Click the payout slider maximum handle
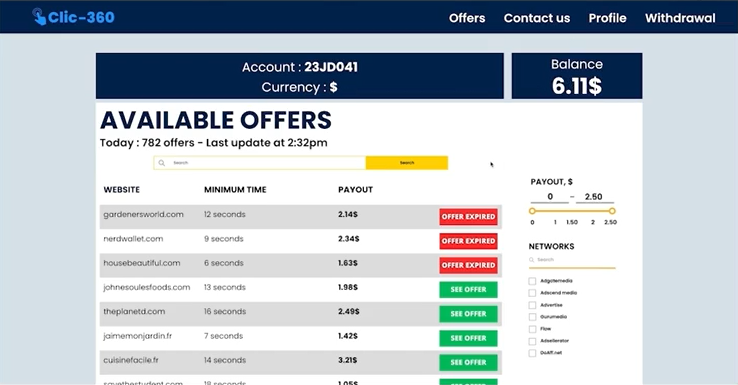 tap(612, 211)
